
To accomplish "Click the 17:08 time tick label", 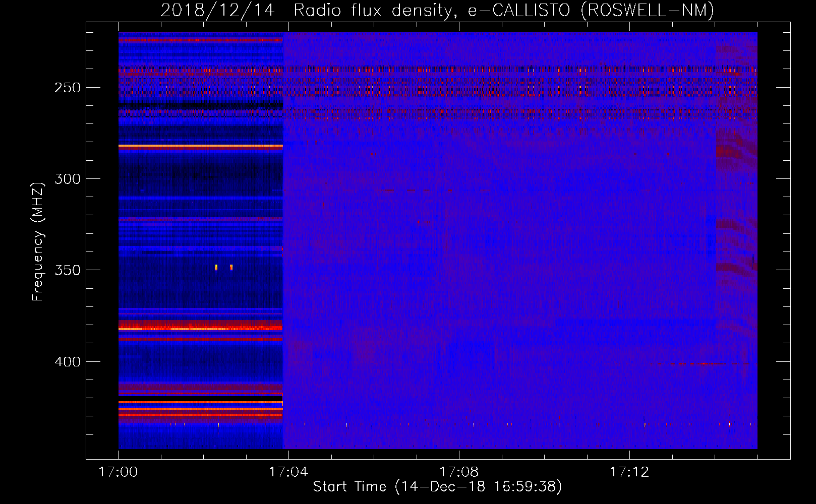I will (x=459, y=472).
